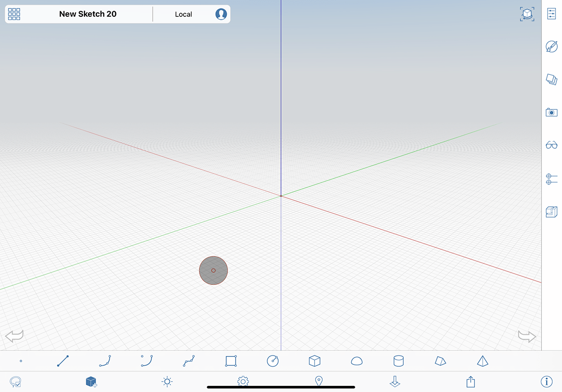Viewport: 562px width, 392px height.
Task: Open the gear settings
Action: click(x=243, y=382)
